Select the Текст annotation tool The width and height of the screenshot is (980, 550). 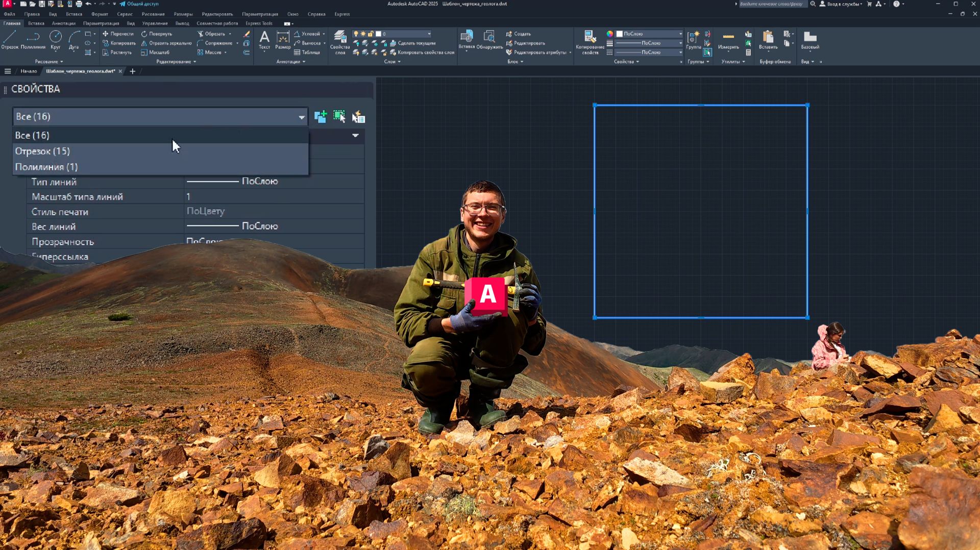[x=264, y=40]
